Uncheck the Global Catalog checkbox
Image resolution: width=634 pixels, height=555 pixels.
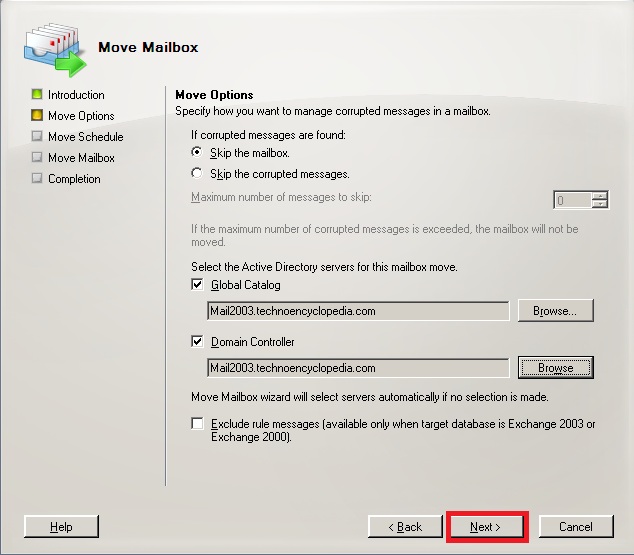pyautogui.click(x=197, y=285)
